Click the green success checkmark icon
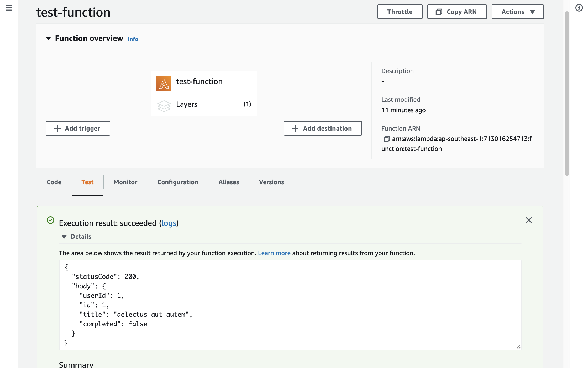Viewport: 588px width, 368px height. click(50, 220)
